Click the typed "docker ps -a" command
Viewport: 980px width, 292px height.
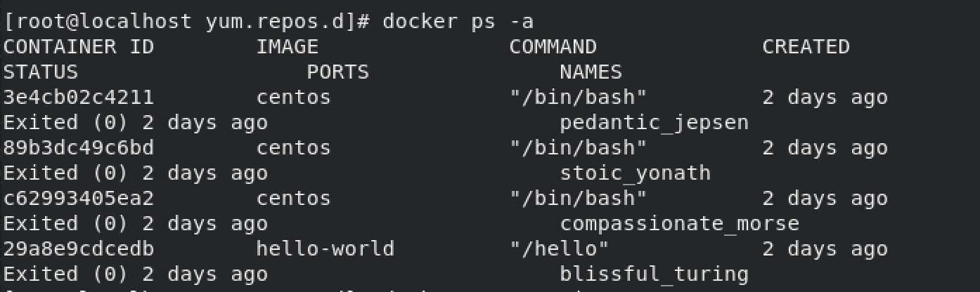pos(458,22)
